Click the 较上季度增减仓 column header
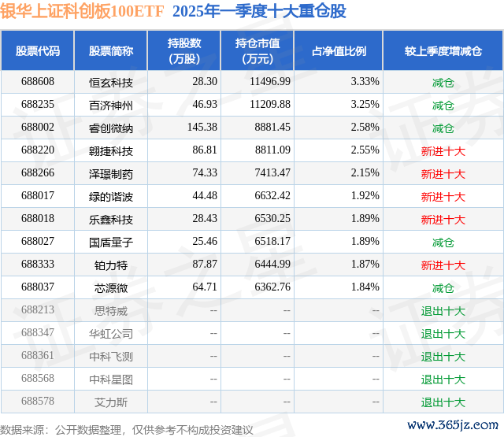The width and height of the screenshot is (504, 437). [443, 50]
